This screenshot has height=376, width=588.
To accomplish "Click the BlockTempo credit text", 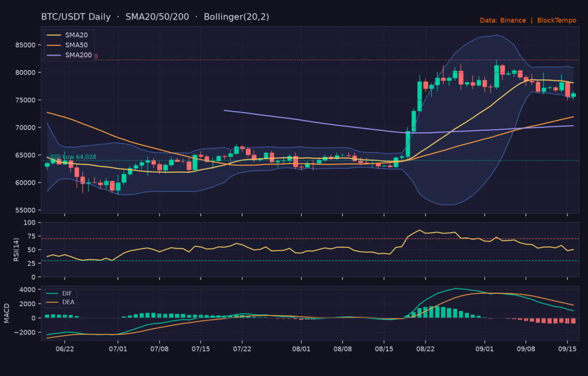I will pyautogui.click(x=556, y=20).
